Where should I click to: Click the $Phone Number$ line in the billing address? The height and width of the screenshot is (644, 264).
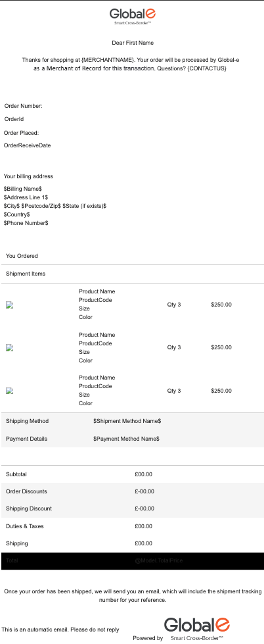(26, 223)
